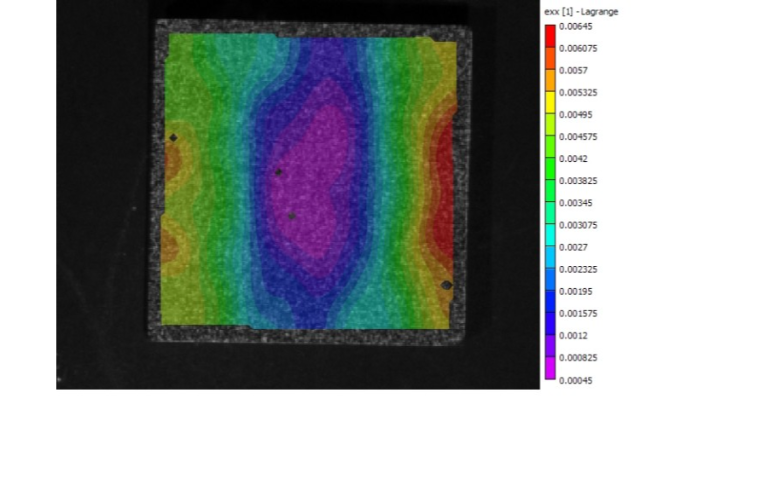Screen dimensions: 768x491
Task: Click the black dot near bottom-right of specimen
Action: (x=446, y=285)
